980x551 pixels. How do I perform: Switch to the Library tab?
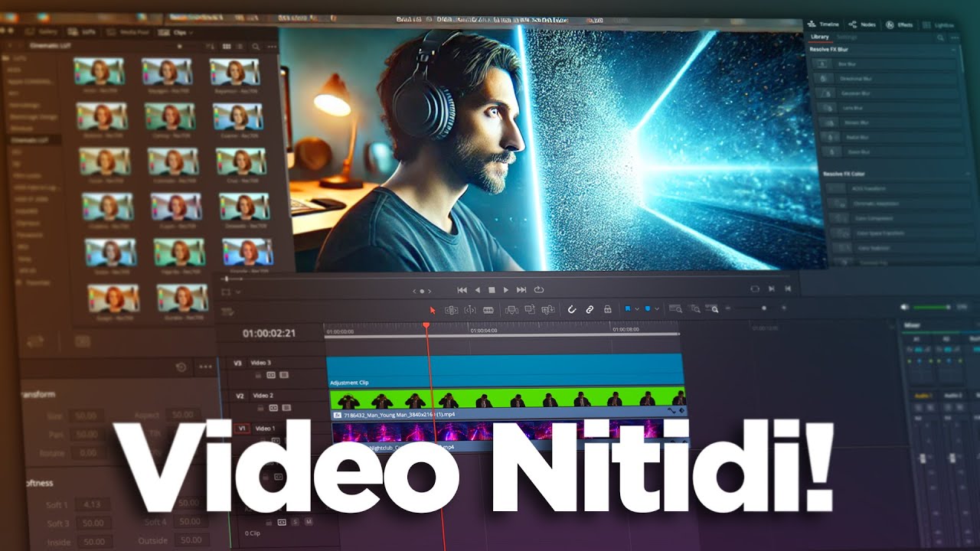coord(820,37)
